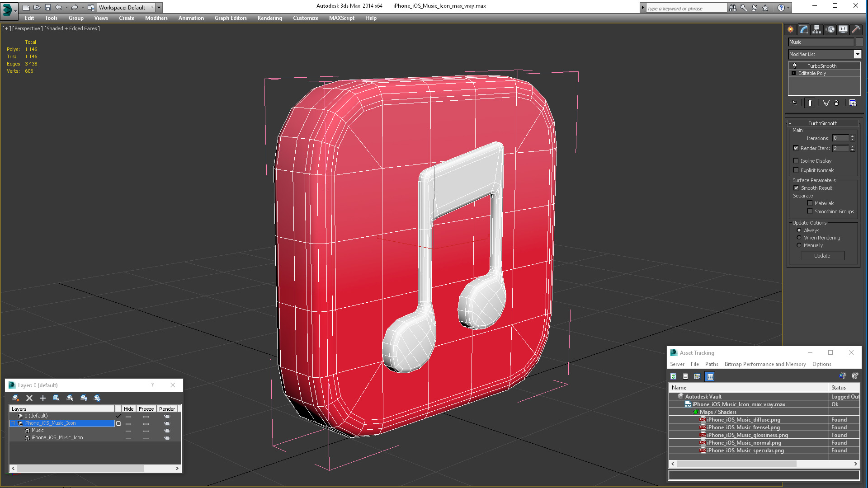Click the Perspective viewport label
This screenshot has height=488, width=868.
[x=28, y=28]
